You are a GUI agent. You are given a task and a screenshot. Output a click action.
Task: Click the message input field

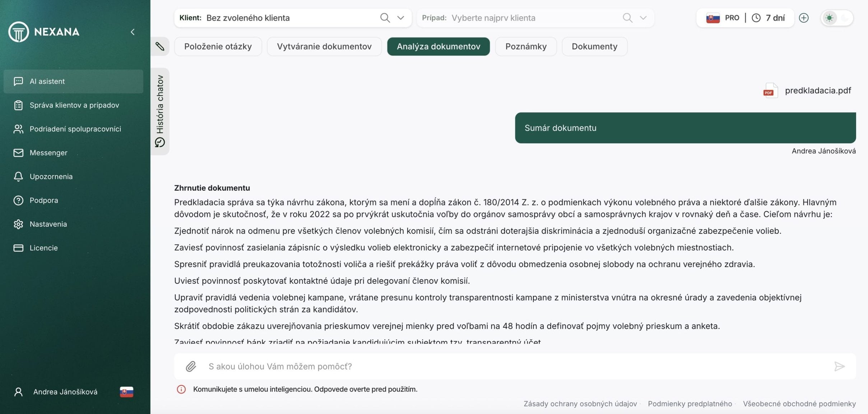tap(503, 366)
